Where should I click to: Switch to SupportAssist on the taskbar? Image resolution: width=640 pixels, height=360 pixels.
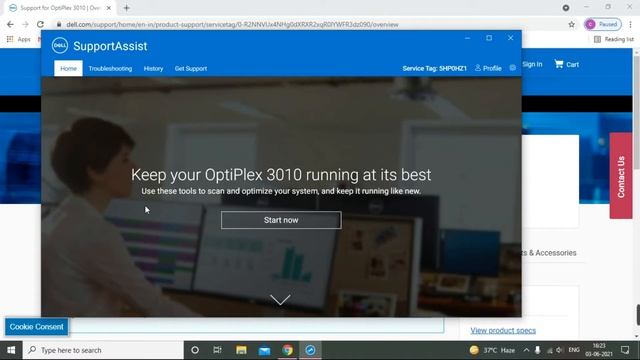pyautogui.click(x=310, y=350)
